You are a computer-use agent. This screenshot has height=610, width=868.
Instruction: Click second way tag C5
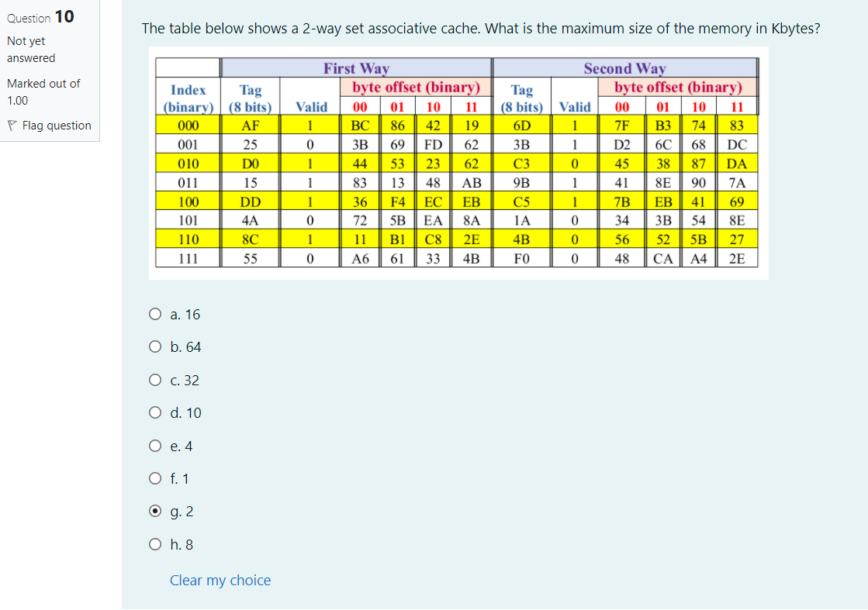(x=521, y=202)
